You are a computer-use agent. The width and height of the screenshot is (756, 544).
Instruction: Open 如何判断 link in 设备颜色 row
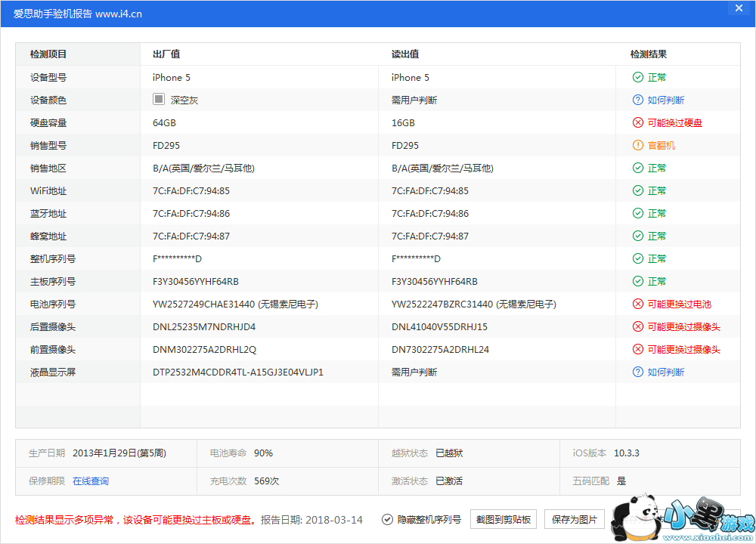[666, 100]
